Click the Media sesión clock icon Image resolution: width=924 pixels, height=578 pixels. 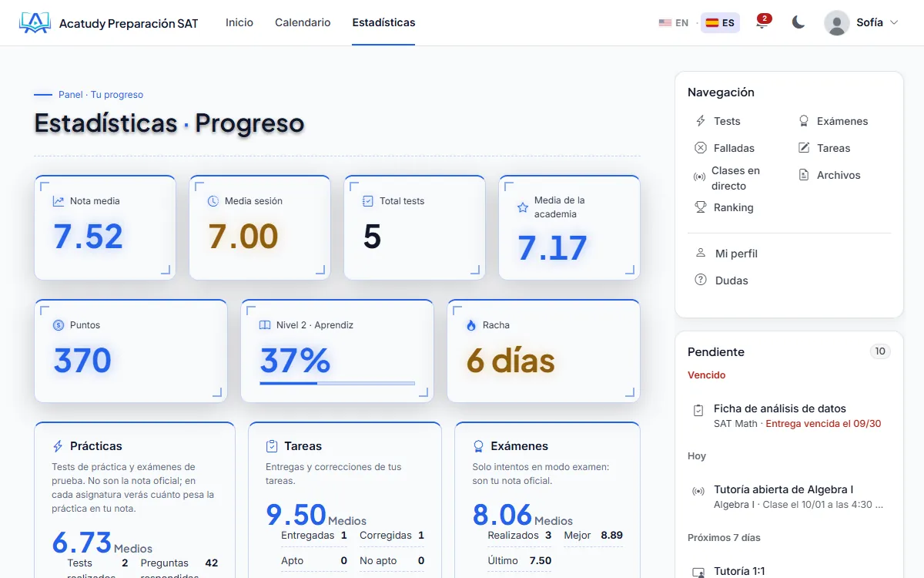213,201
